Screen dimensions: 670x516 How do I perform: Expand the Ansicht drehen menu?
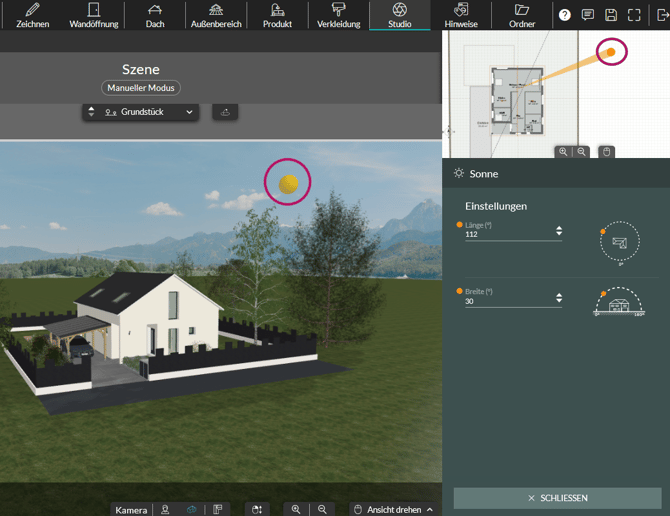(x=393, y=510)
